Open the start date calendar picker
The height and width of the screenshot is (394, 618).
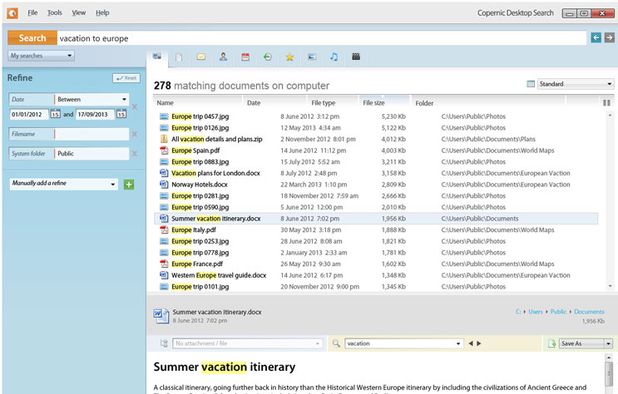[55, 114]
